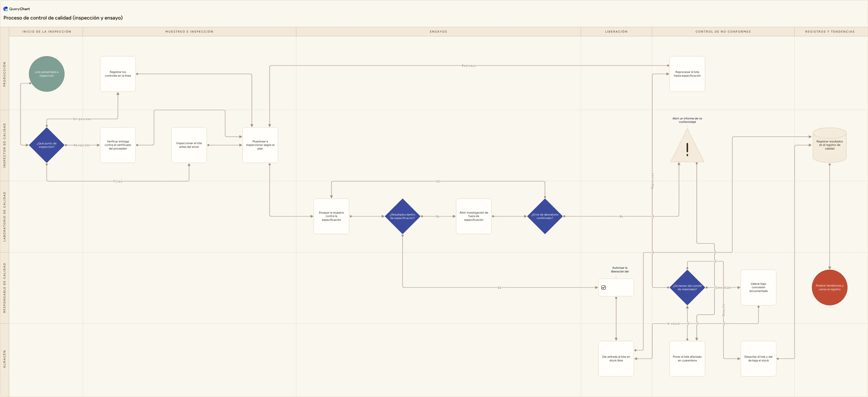The image size is (868, 397).
Task: Click the 'A-stock' edge label
Action: pos(673,323)
